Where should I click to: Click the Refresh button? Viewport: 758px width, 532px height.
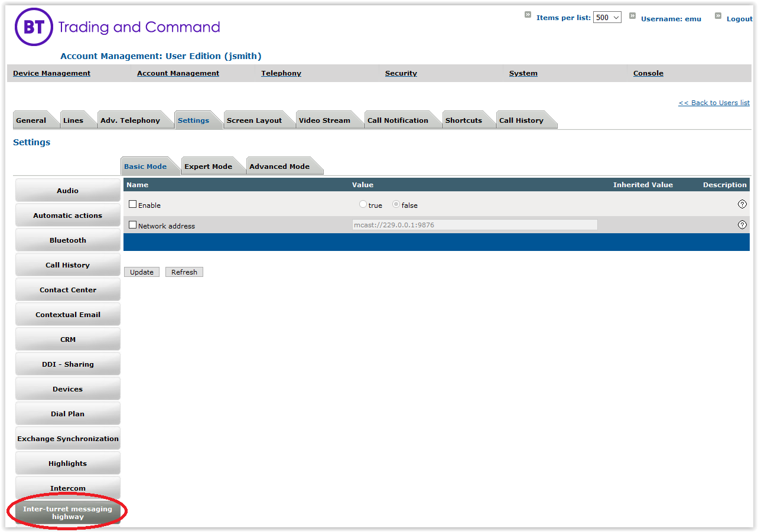click(184, 272)
